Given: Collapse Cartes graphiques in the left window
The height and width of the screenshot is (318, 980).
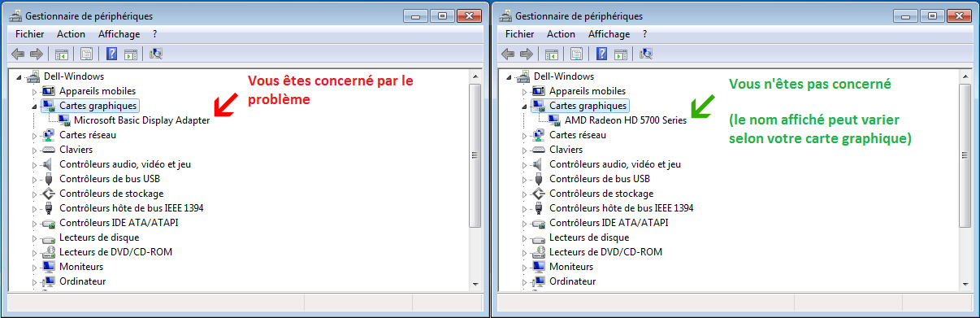Looking at the screenshot, I should pos(34,107).
